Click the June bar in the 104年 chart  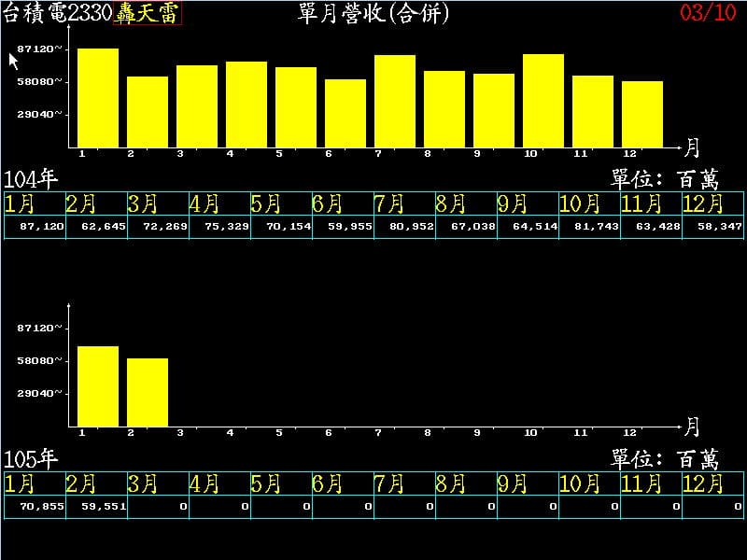345,113
